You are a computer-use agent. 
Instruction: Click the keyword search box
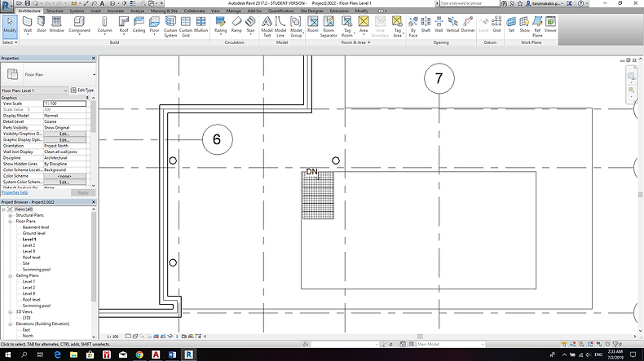pyautogui.click(x=468, y=3)
